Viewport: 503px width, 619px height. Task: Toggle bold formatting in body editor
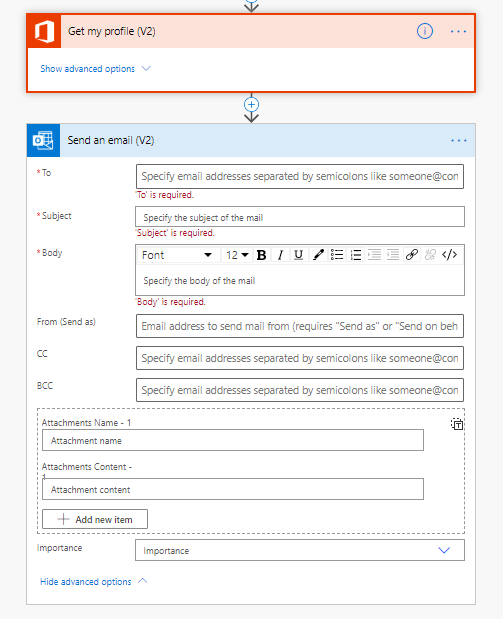[x=261, y=255]
